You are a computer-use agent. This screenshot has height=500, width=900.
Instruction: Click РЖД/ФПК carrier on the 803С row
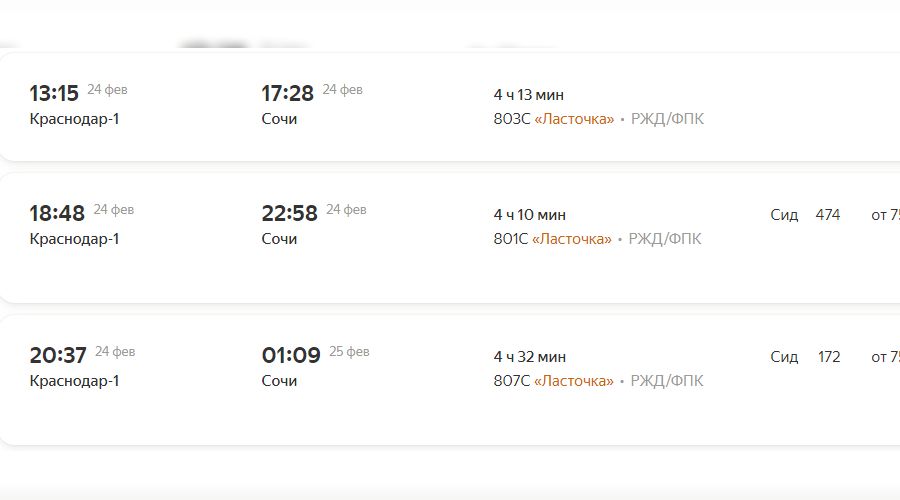(667, 119)
